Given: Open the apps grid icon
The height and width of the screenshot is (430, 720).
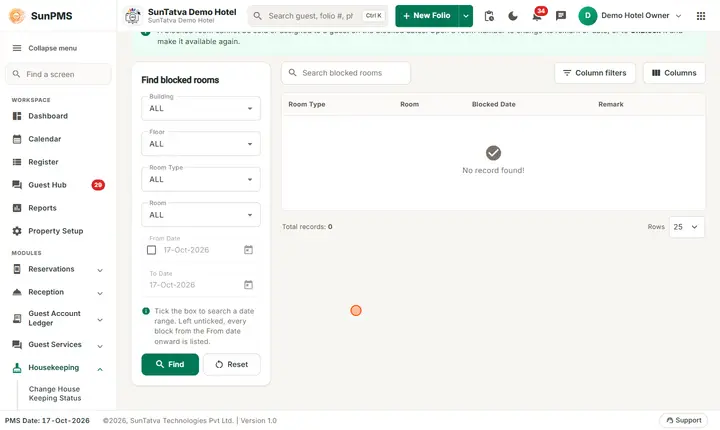Looking at the screenshot, I should 701,16.
